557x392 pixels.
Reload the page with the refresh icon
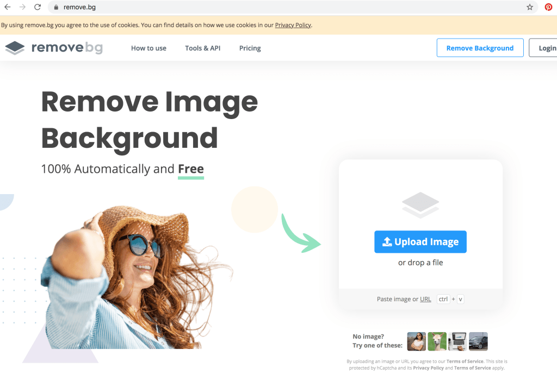point(38,7)
